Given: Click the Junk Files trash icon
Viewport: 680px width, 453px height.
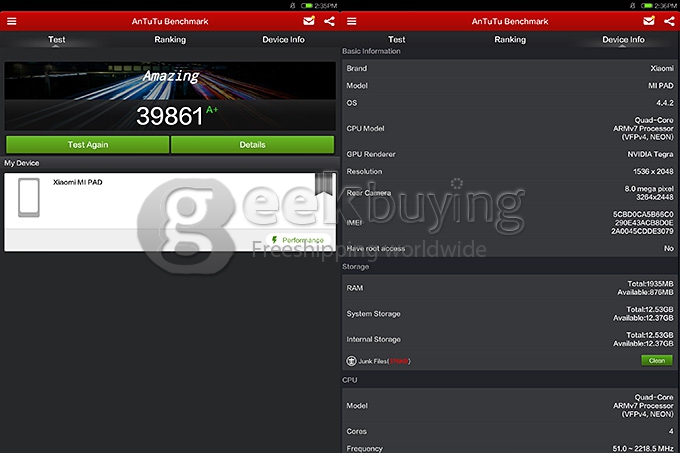Looking at the screenshot, I should [351, 361].
